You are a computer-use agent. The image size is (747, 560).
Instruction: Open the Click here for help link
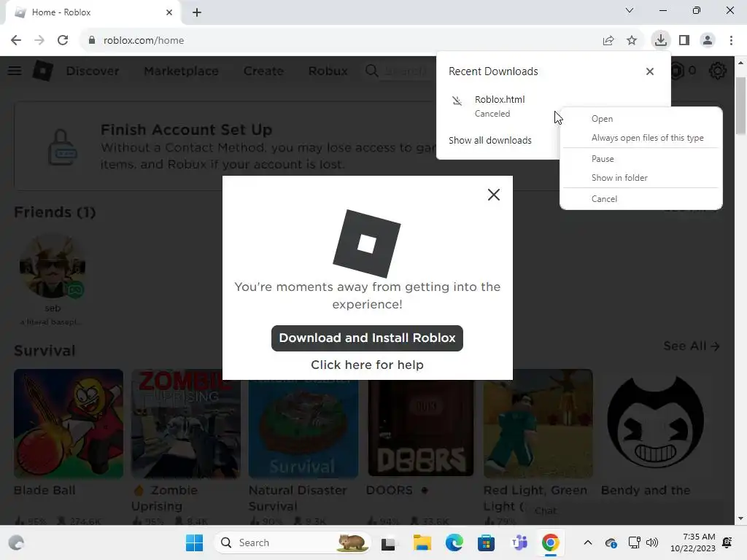tap(367, 365)
